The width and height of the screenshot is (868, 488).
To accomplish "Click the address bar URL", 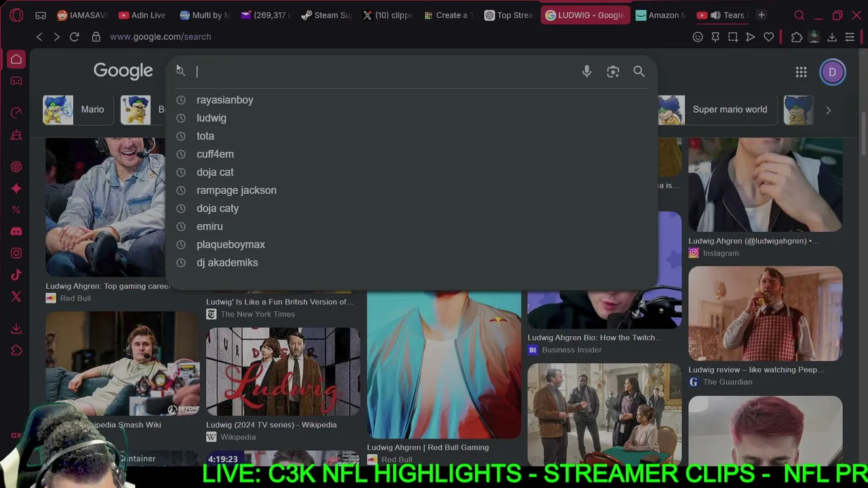I will [160, 37].
